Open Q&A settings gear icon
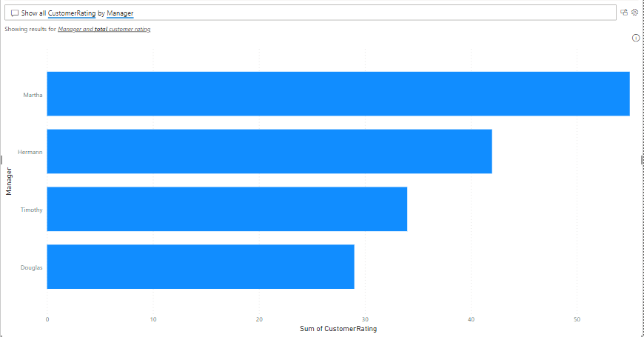 click(634, 13)
